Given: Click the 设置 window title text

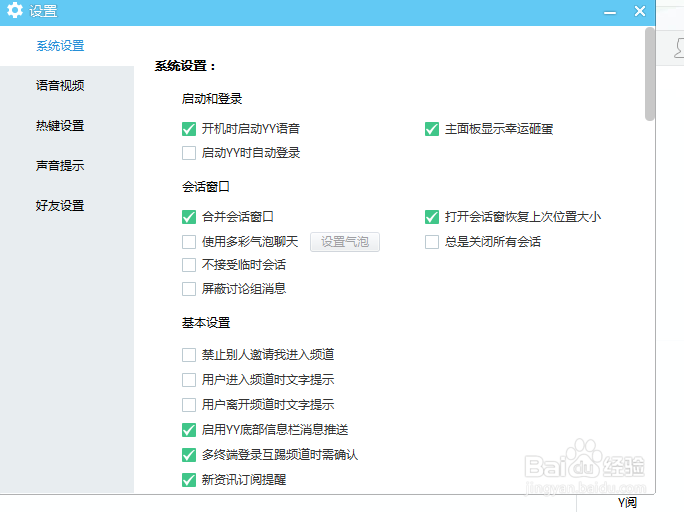Looking at the screenshot, I should (43, 11).
